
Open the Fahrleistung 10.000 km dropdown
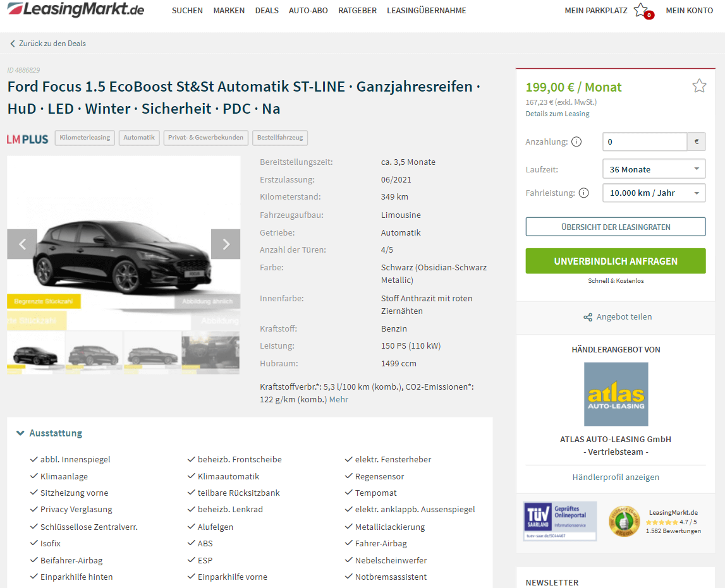[654, 193]
